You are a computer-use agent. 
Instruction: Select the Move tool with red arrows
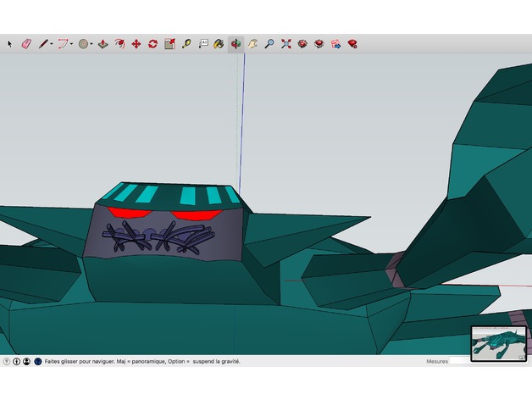pyautogui.click(x=136, y=43)
